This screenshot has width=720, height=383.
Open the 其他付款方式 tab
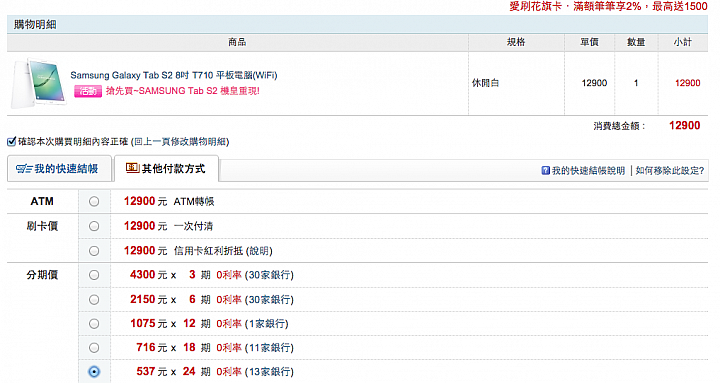[x=166, y=169]
